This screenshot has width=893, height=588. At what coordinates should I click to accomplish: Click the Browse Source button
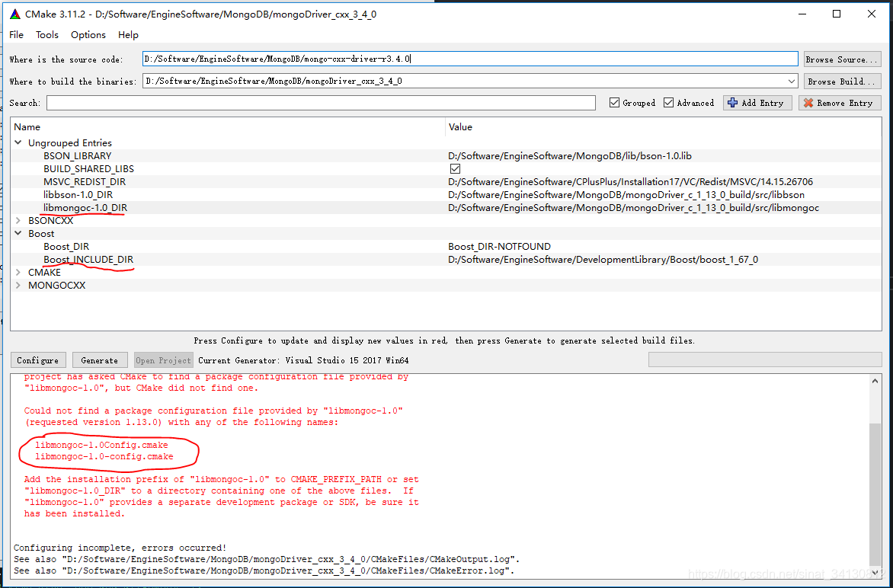(x=842, y=59)
